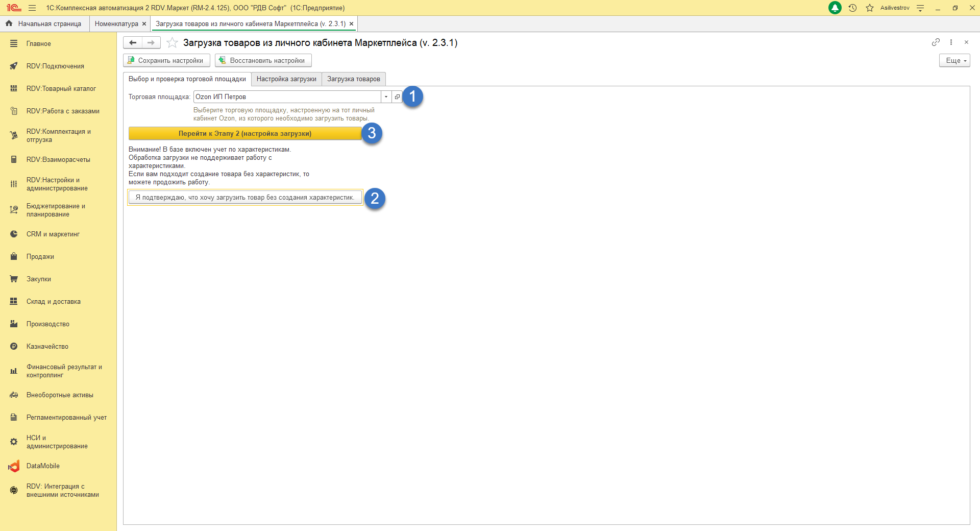Click the DataMobile logo icon
Image resolution: width=980 pixels, height=531 pixels.
[x=14, y=466]
